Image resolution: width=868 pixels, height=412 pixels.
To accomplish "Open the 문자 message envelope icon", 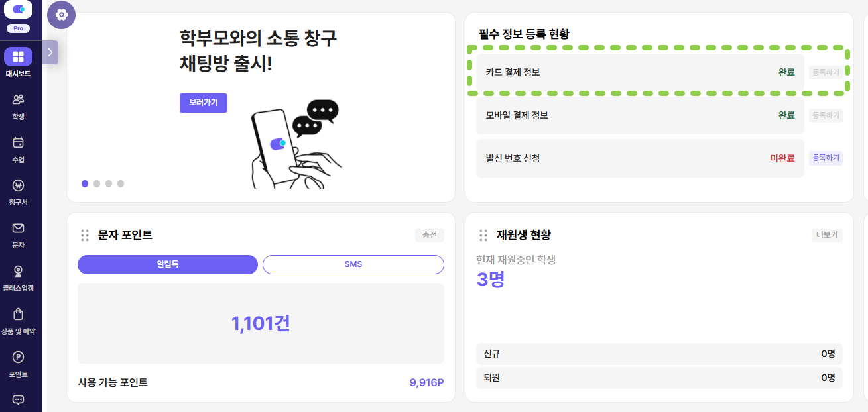I will [x=18, y=229].
